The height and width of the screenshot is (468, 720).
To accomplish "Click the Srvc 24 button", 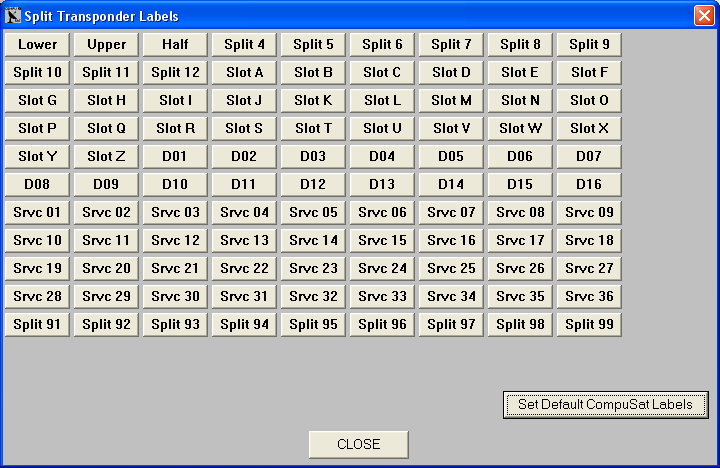I will click(x=382, y=269).
